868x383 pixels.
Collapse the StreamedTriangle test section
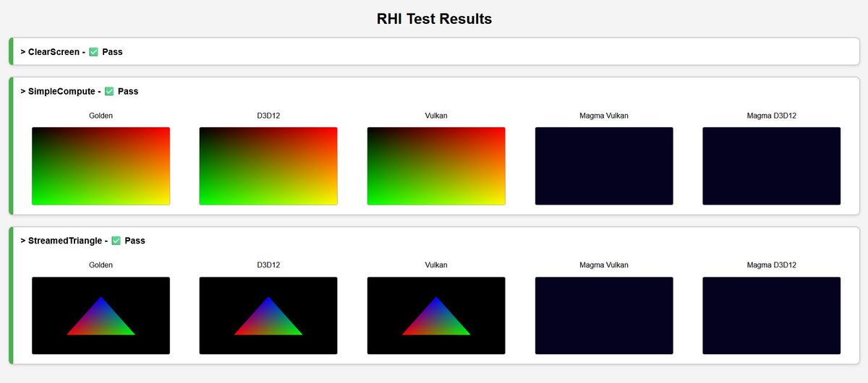[82, 241]
